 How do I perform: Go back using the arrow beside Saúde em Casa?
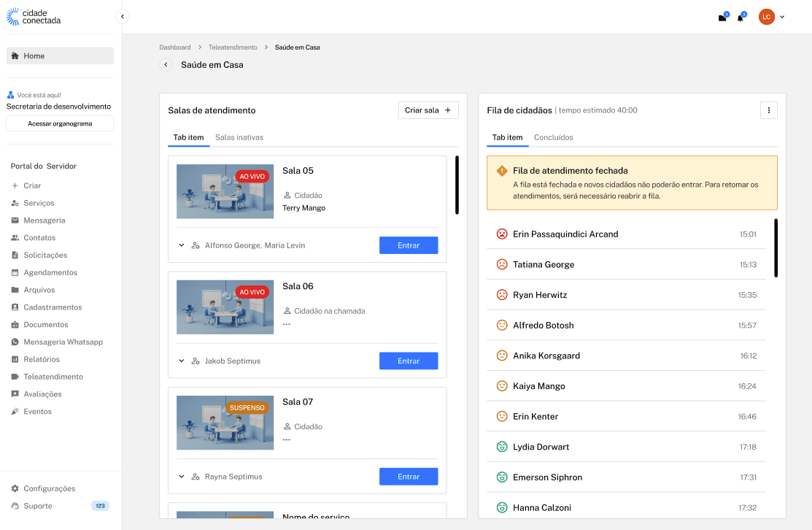[166, 65]
